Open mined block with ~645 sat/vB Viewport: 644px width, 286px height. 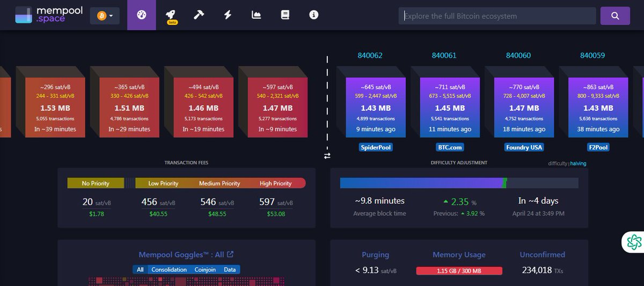point(376,107)
